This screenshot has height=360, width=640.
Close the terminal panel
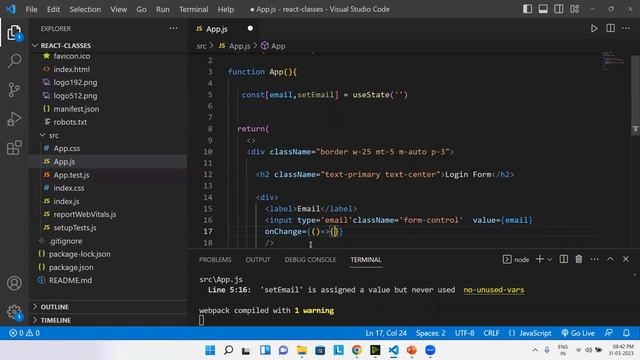click(626, 259)
